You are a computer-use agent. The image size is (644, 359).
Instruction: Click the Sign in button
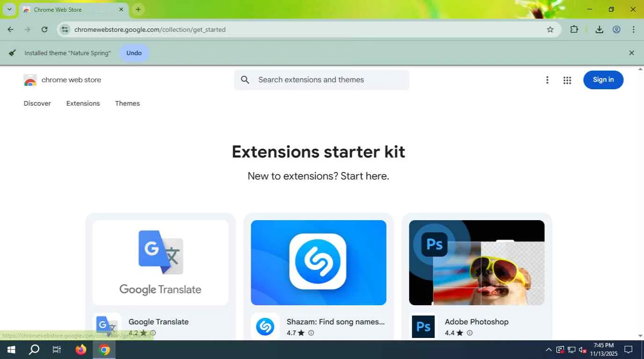click(x=603, y=80)
